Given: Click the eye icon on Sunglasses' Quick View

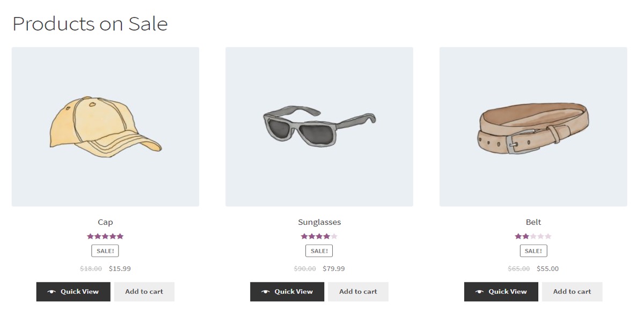Looking at the screenshot, I should pyautogui.click(x=265, y=292).
